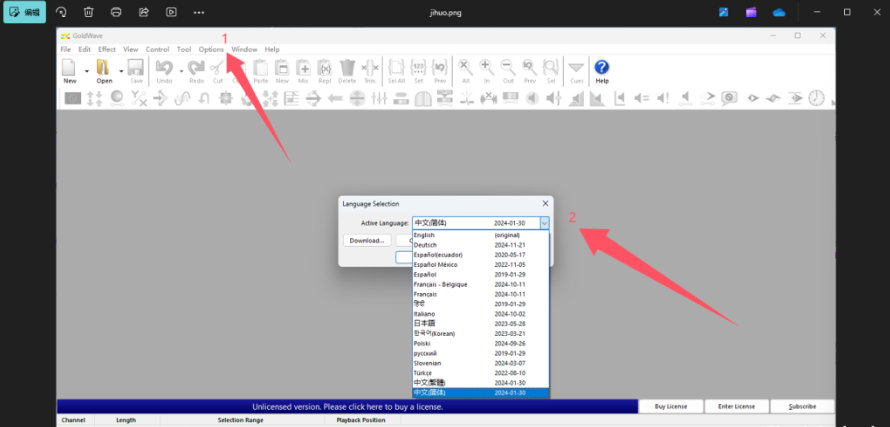The image size is (890, 427).
Task: Click the New file icon in GoldWave
Action: 69,68
